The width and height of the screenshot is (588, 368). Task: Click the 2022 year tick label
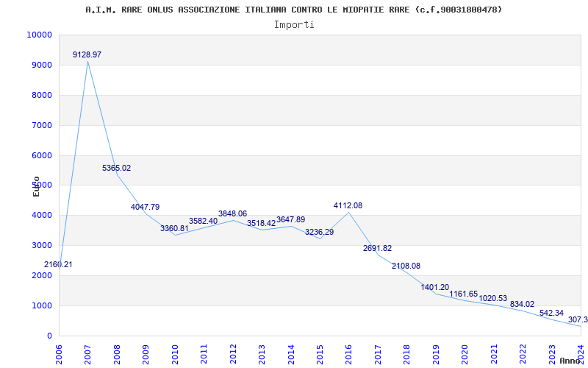coord(523,354)
